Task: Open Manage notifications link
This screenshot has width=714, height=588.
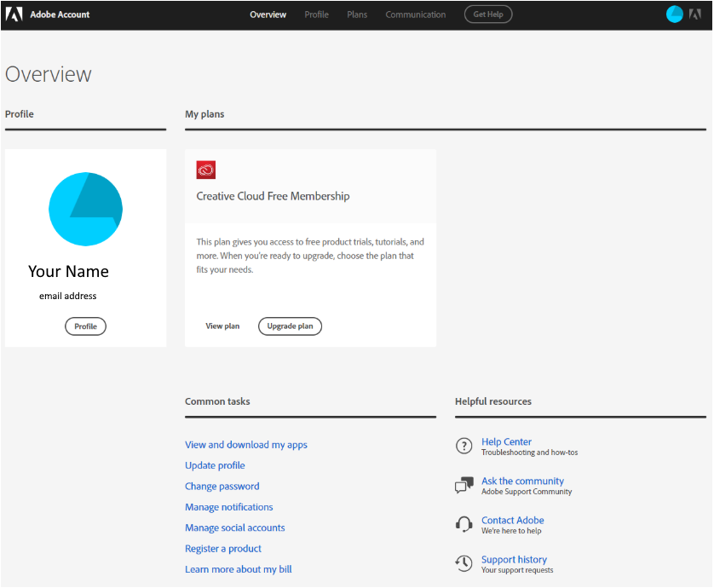Action: click(x=229, y=507)
